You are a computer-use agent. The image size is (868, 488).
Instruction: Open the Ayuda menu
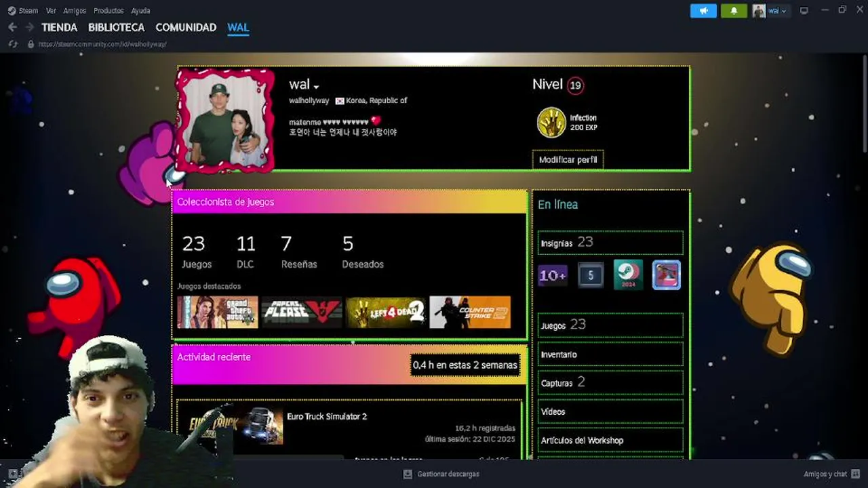click(140, 11)
